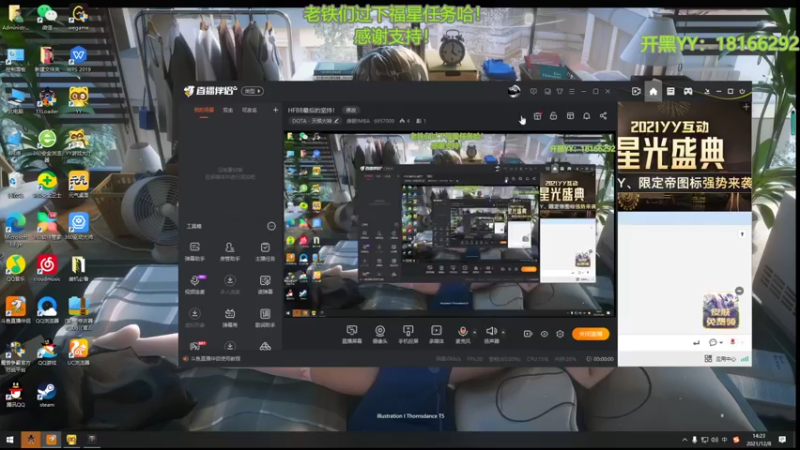Click the box icon beside the bell
800x450 pixels.
pos(570,116)
